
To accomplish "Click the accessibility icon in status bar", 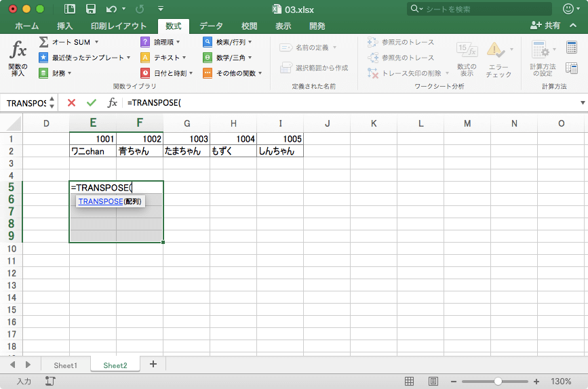I will pos(50,381).
